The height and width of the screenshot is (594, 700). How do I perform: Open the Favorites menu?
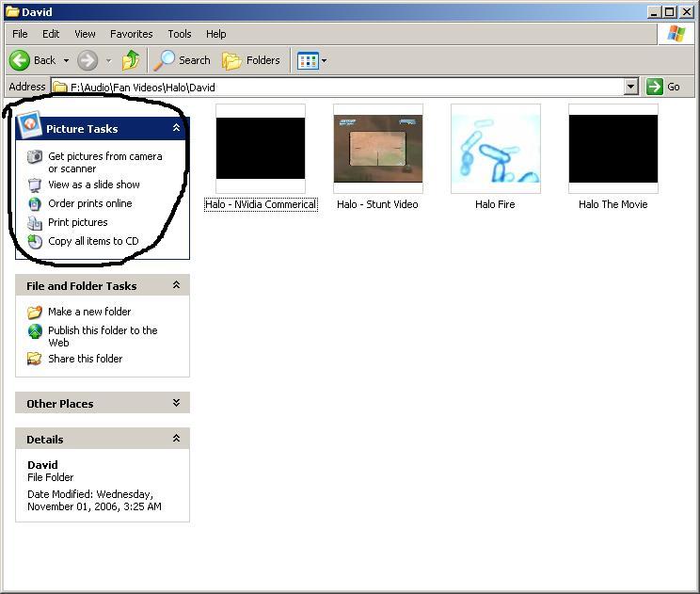pos(132,34)
